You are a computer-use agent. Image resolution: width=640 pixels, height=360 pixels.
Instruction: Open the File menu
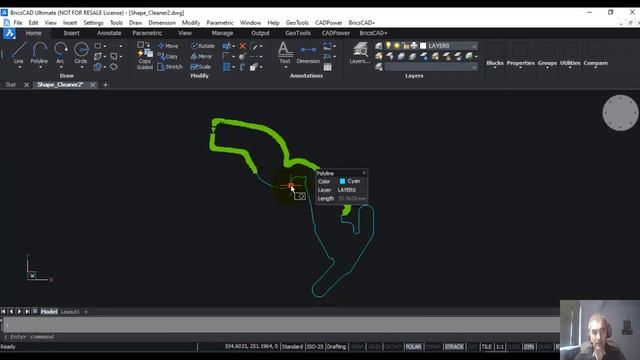pos(18,23)
